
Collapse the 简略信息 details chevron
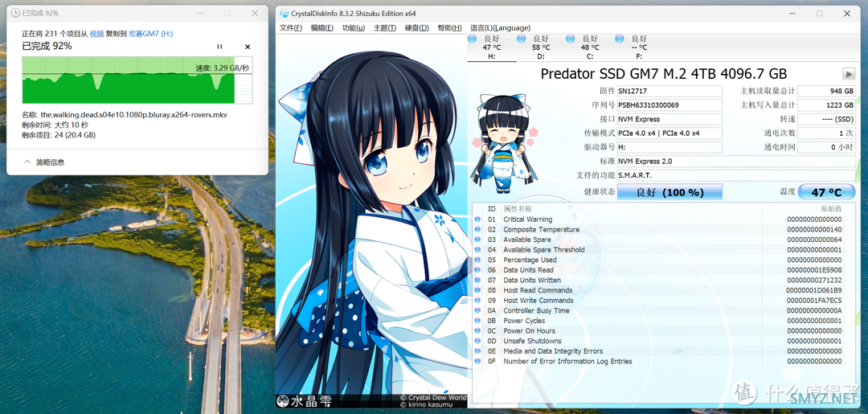point(27,162)
